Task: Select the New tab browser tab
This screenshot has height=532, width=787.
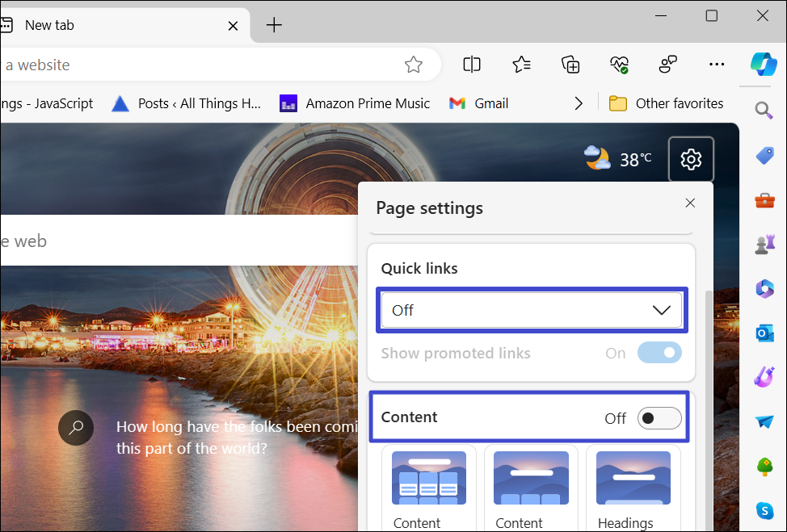Action: [121, 25]
